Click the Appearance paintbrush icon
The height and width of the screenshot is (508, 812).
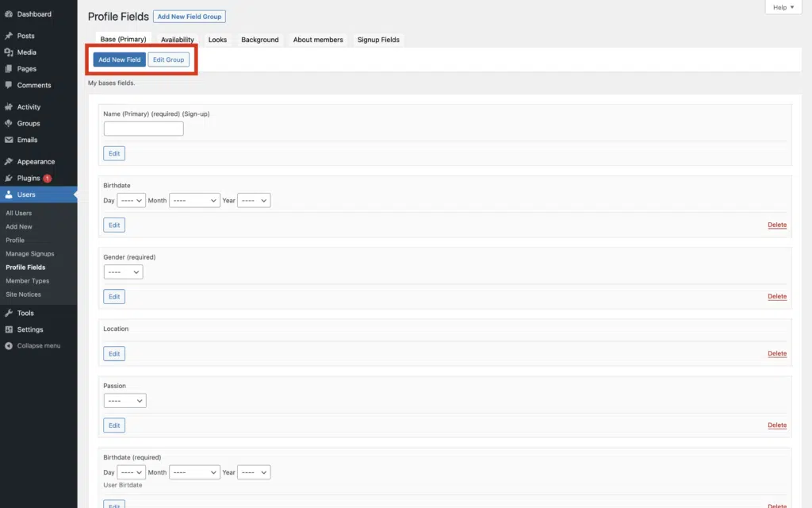pos(9,162)
